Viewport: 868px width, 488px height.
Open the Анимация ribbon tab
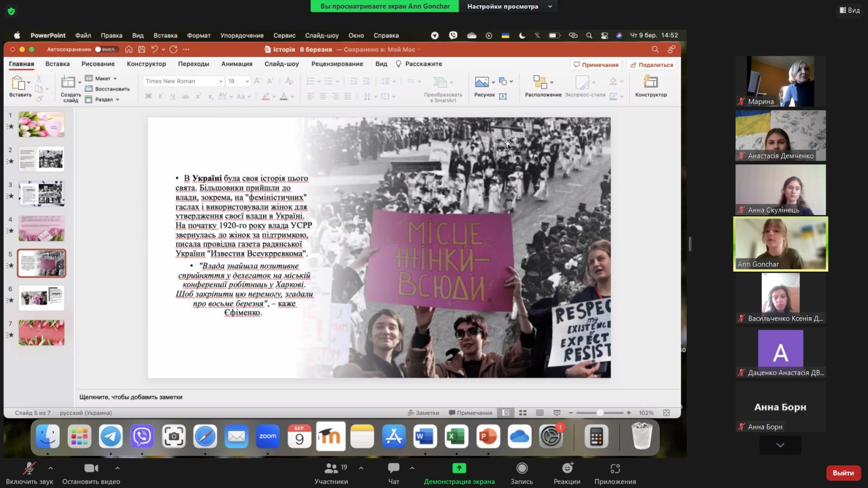pos(237,64)
